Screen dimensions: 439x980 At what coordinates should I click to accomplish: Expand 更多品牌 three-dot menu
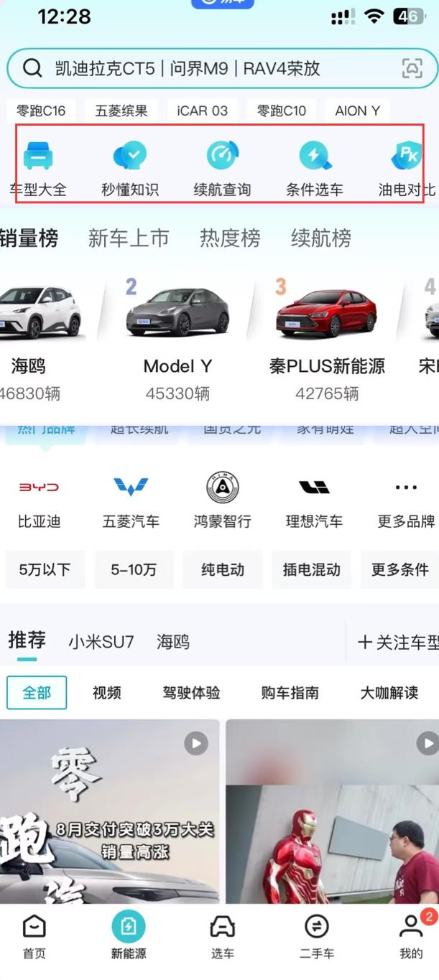click(x=406, y=487)
